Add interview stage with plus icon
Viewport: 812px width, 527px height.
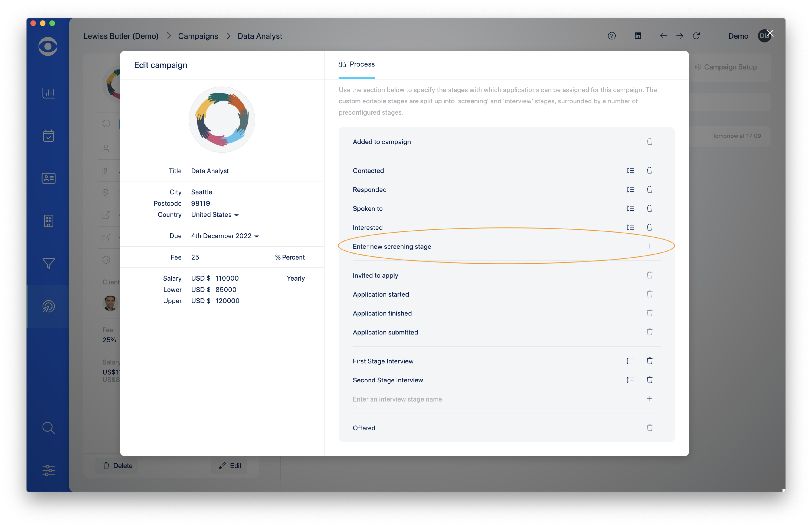click(x=649, y=399)
